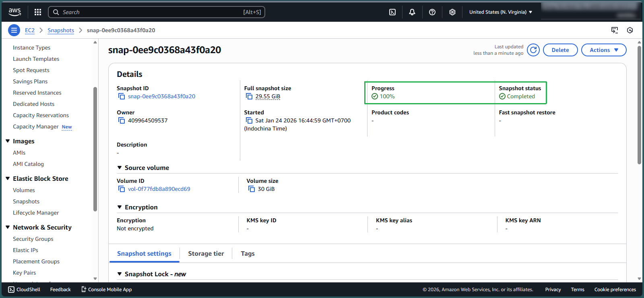Screen dimensions: 644x298
Task: Copy the Full snapshot size value
Action: pyautogui.click(x=249, y=96)
